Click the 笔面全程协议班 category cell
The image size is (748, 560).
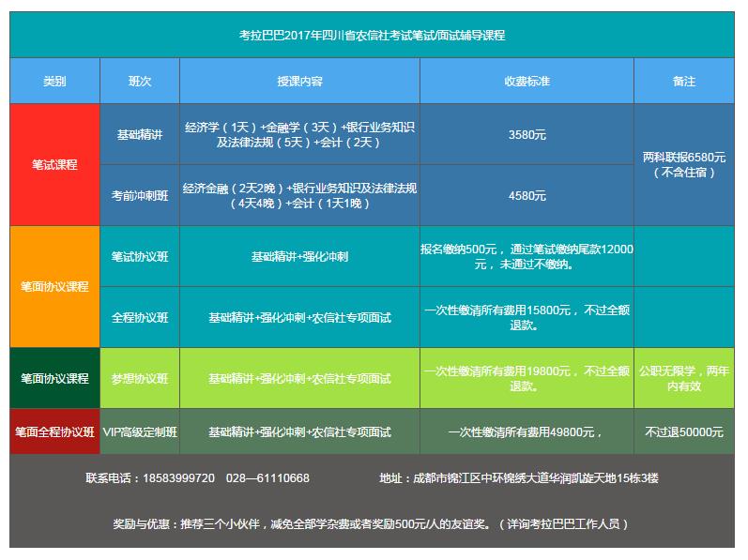54,431
